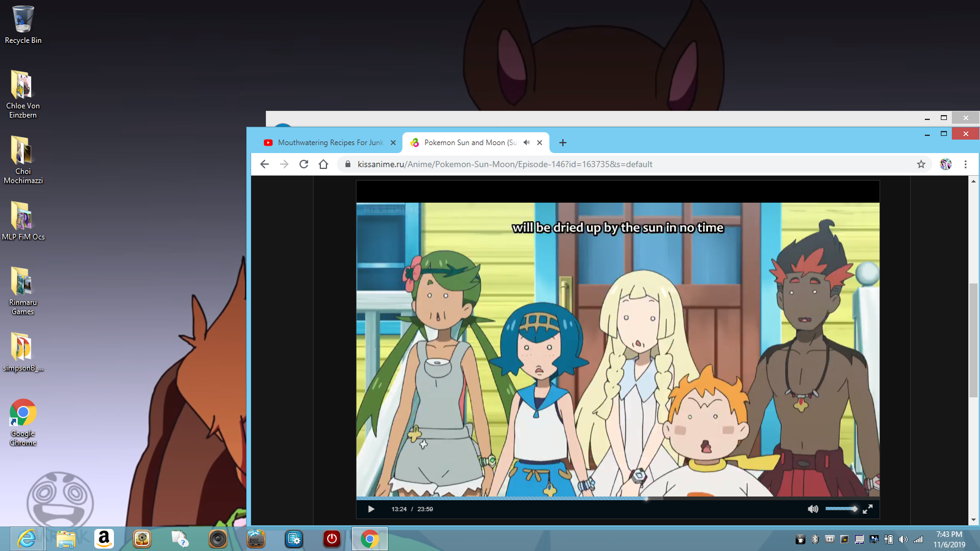
Task: Open Recycle Bin on desktop
Action: click(x=23, y=25)
